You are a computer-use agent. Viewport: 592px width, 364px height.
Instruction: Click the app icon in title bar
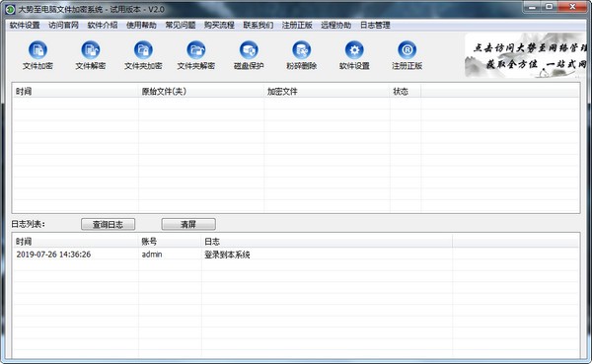[10, 9]
